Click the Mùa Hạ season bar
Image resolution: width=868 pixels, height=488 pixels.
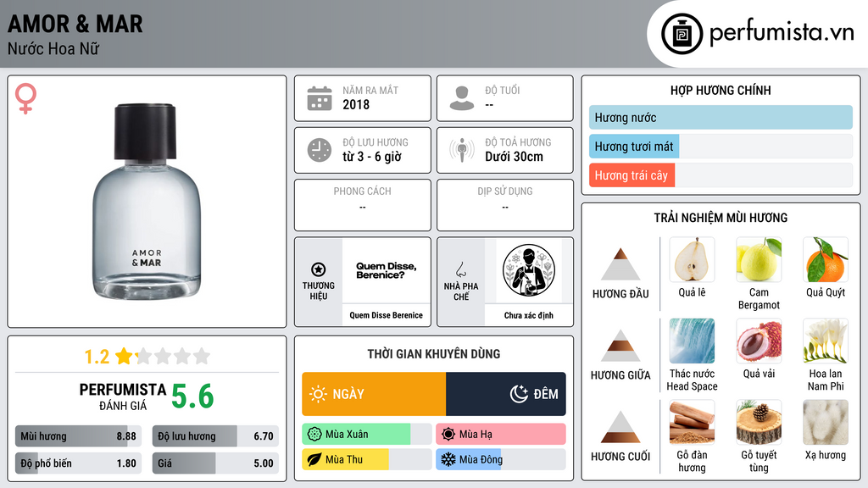point(501,435)
